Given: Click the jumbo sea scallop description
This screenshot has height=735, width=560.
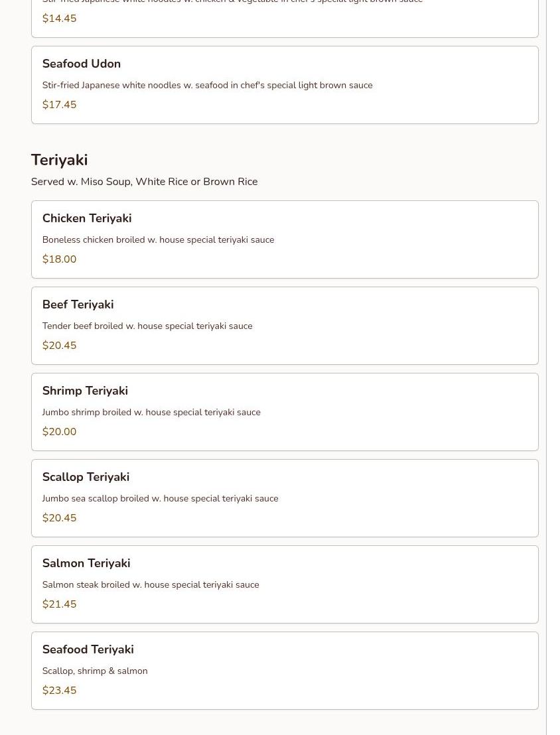Looking at the screenshot, I should click(x=160, y=499).
